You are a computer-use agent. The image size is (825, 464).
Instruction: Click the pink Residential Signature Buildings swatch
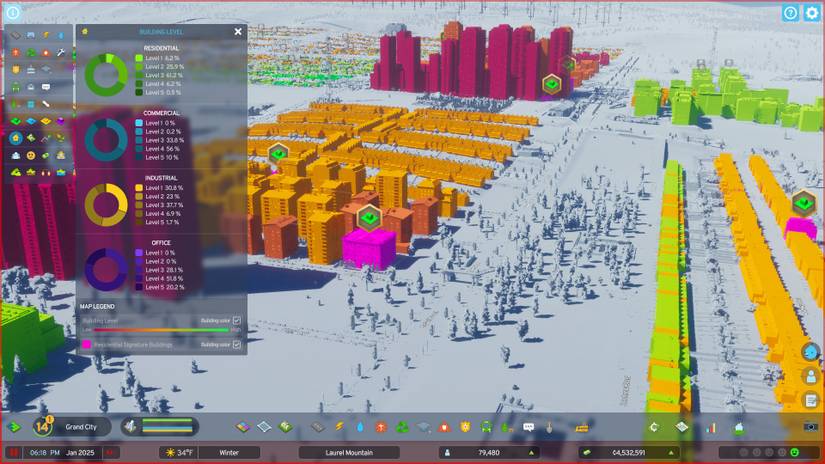(87, 344)
